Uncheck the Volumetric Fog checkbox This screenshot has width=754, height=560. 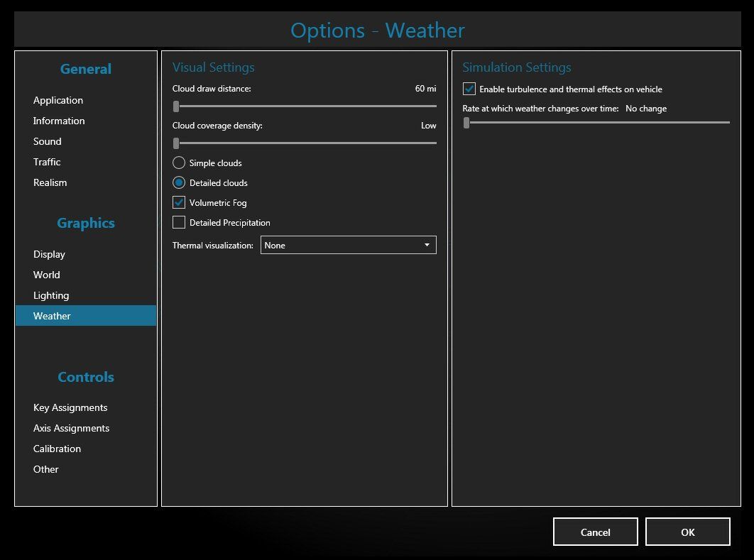(179, 202)
